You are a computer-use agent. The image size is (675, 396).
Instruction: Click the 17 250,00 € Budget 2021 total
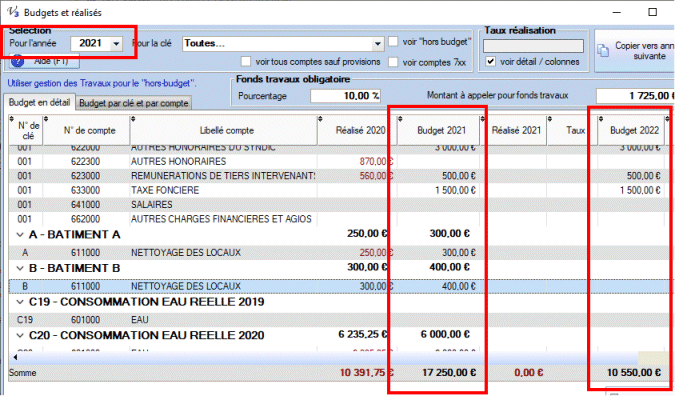tap(449, 373)
